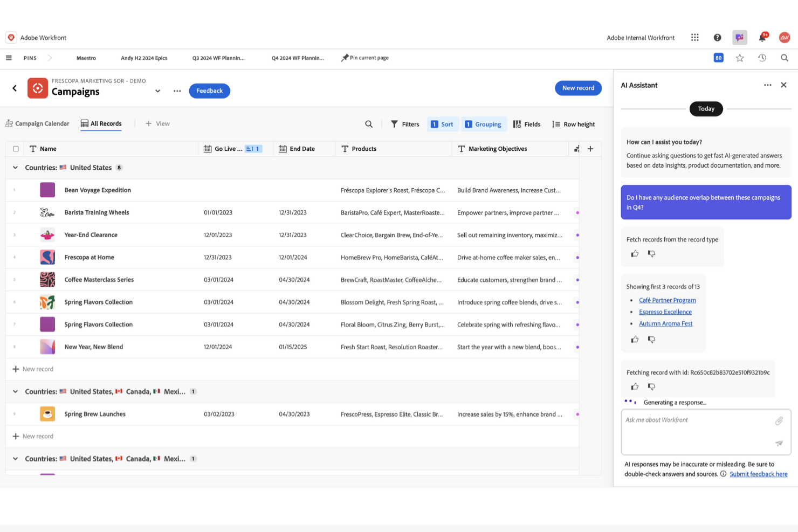
Task: Open the Filters panel
Action: pos(405,124)
